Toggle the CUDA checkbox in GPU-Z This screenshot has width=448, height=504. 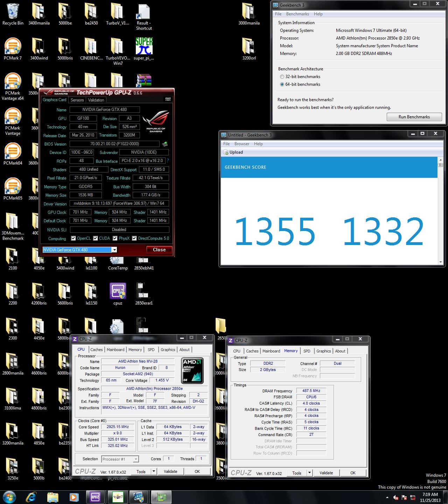click(x=95, y=238)
